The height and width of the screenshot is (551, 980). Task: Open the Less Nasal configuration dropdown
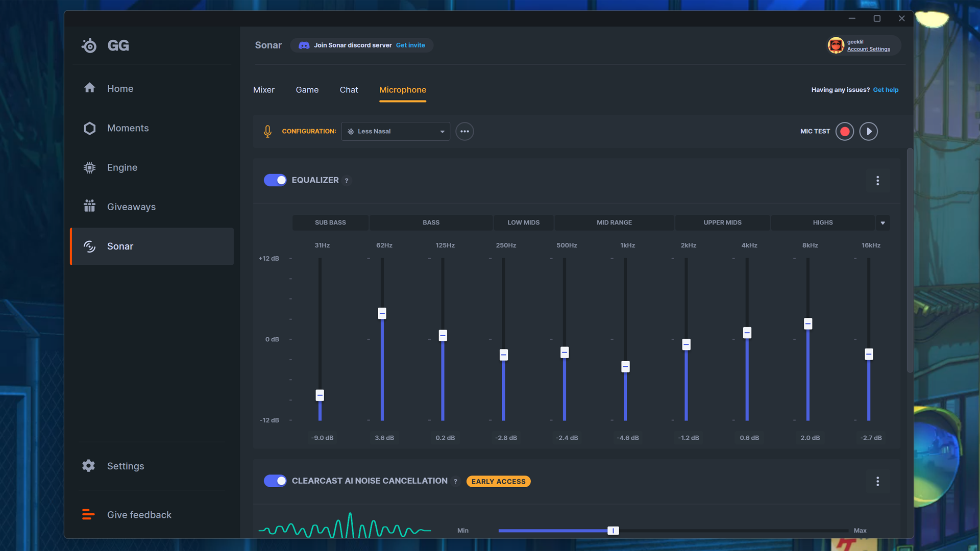click(396, 131)
